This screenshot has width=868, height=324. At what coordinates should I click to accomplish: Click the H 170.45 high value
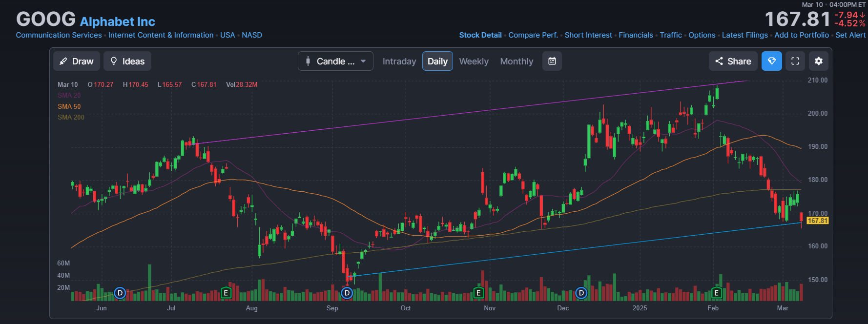pos(136,84)
